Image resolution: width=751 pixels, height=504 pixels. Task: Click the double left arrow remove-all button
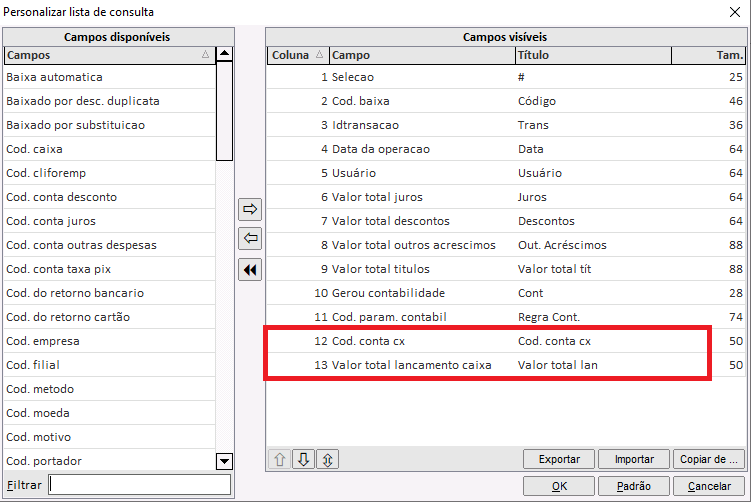[x=250, y=270]
